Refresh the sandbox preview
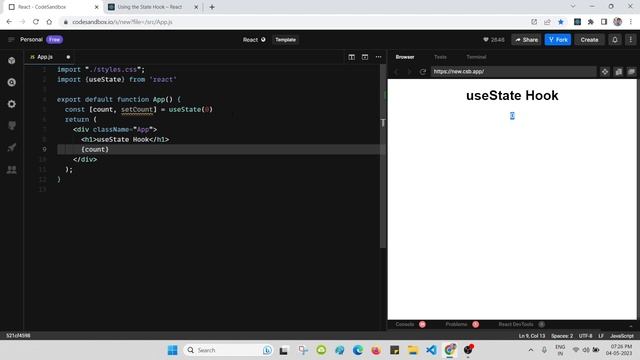Screen dimensions: 640x360 [x=422, y=72]
